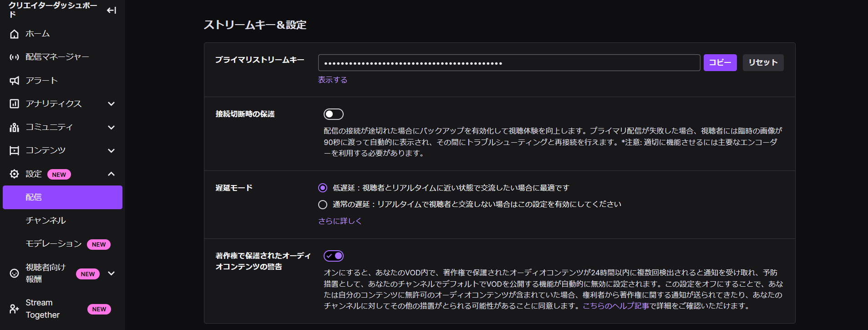Click the クリエイターダッシュボード title
Image resolution: width=868 pixels, height=330 pixels.
coord(52,10)
